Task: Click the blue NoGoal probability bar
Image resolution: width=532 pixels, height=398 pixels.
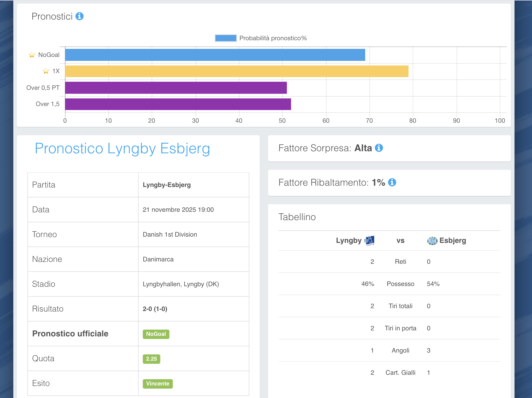Action: point(215,55)
